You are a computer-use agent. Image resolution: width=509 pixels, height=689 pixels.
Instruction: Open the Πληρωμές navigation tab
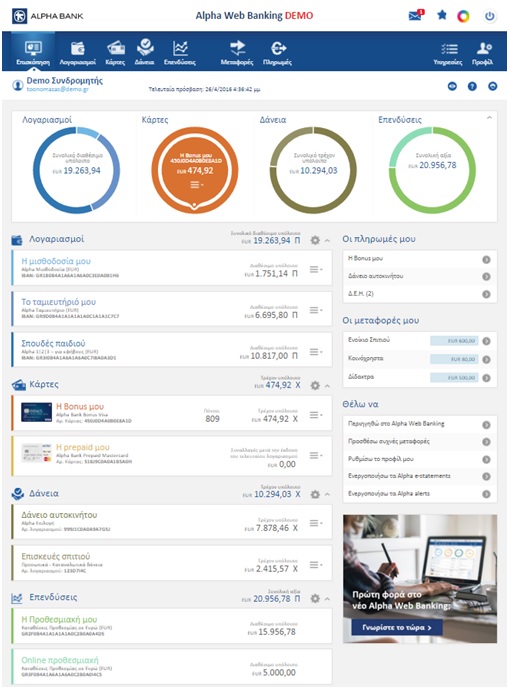click(277, 53)
